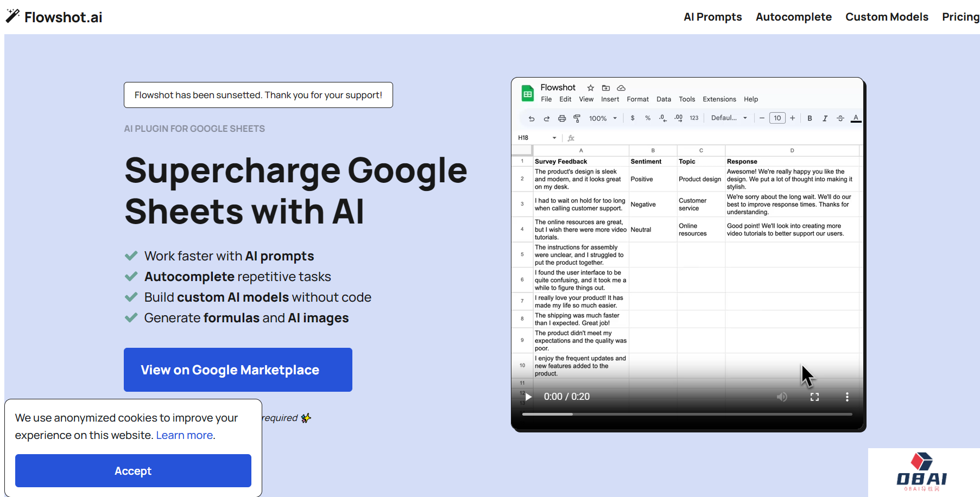Image resolution: width=980 pixels, height=497 pixels.
Task: Open the video more options menu
Action: pos(847,397)
